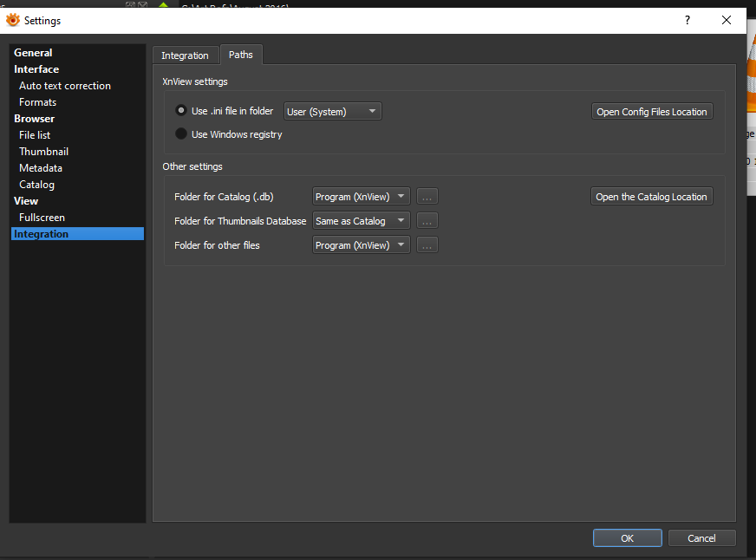The height and width of the screenshot is (560, 756).
Task: Click the question mark help button
Action: [x=687, y=20]
